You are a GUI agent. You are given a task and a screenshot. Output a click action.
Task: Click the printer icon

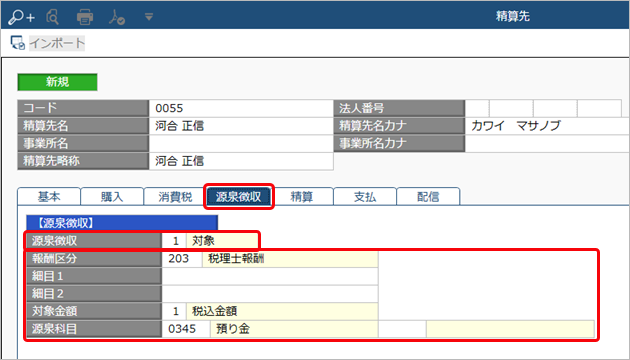tap(85, 17)
